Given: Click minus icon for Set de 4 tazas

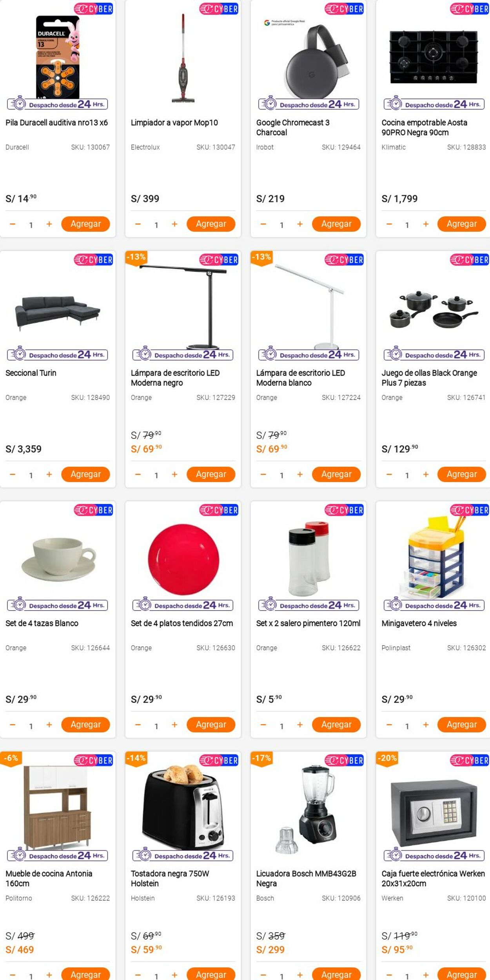Looking at the screenshot, I should (x=13, y=725).
